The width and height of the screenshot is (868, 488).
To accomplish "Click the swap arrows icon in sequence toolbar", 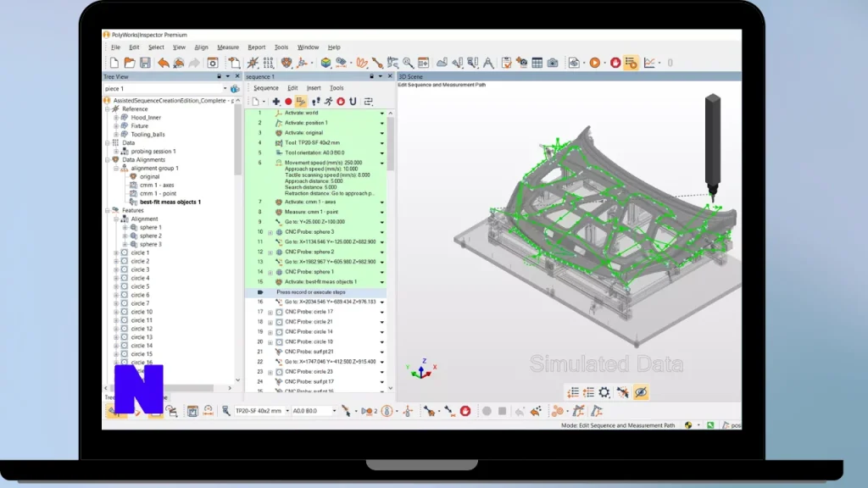I will coord(368,102).
